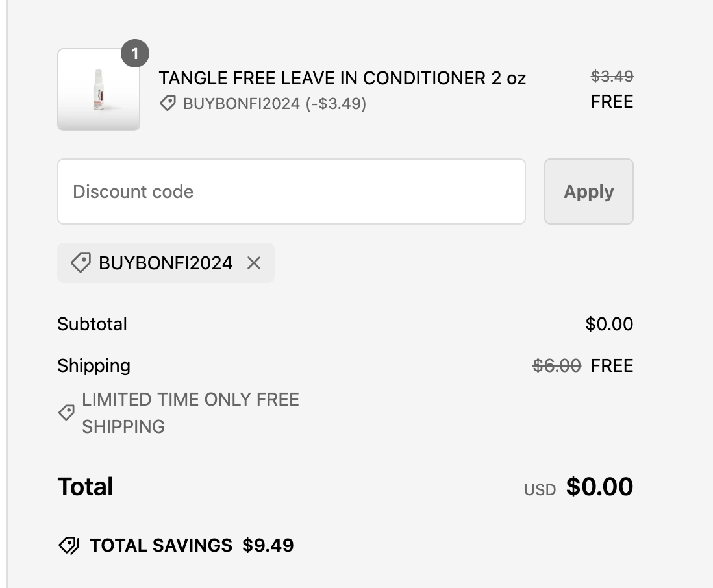Screen dimensions: 713x588
Task: Click the free shipping tag icon
Action: pos(66,413)
